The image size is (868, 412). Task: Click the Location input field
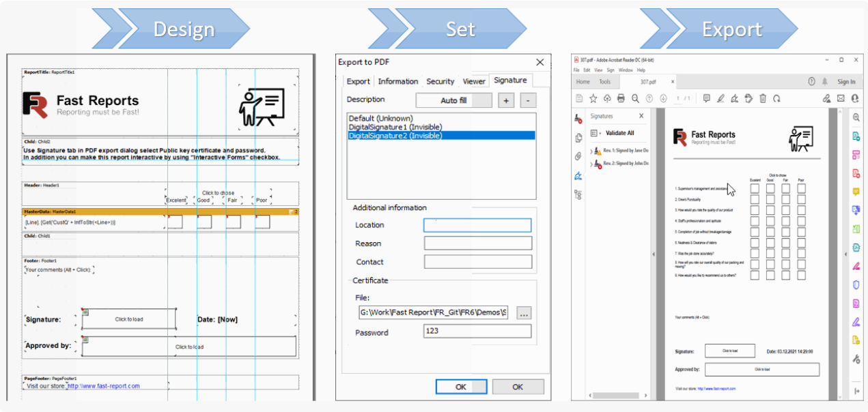tap(477, 225)
